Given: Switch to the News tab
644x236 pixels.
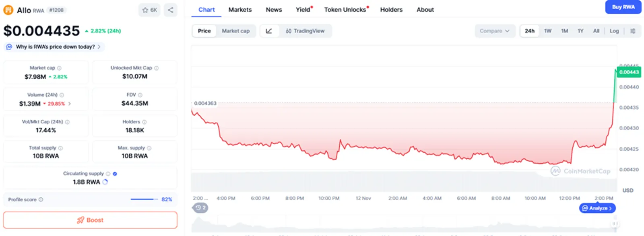Looking at the screenshot, I should tap(274, 10).
